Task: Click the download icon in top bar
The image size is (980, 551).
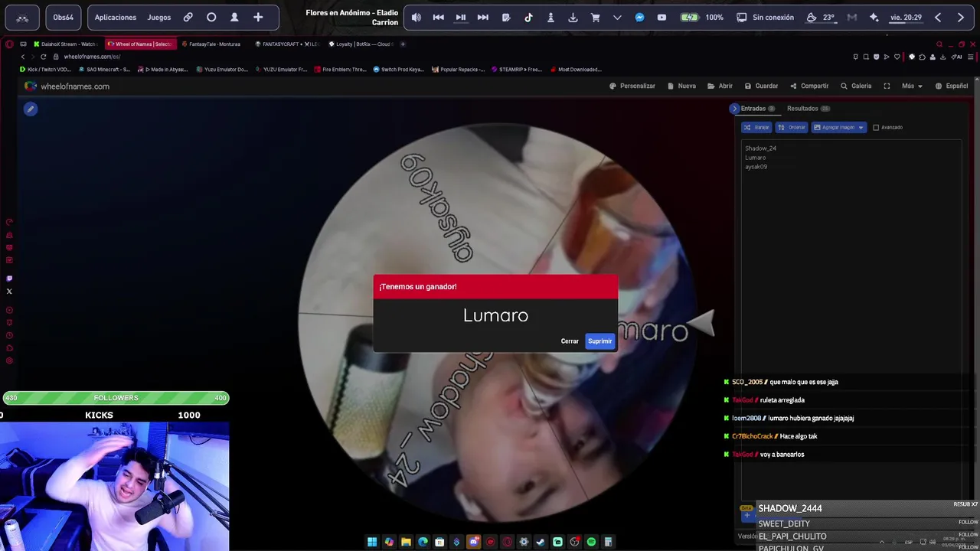Action: 573,18
